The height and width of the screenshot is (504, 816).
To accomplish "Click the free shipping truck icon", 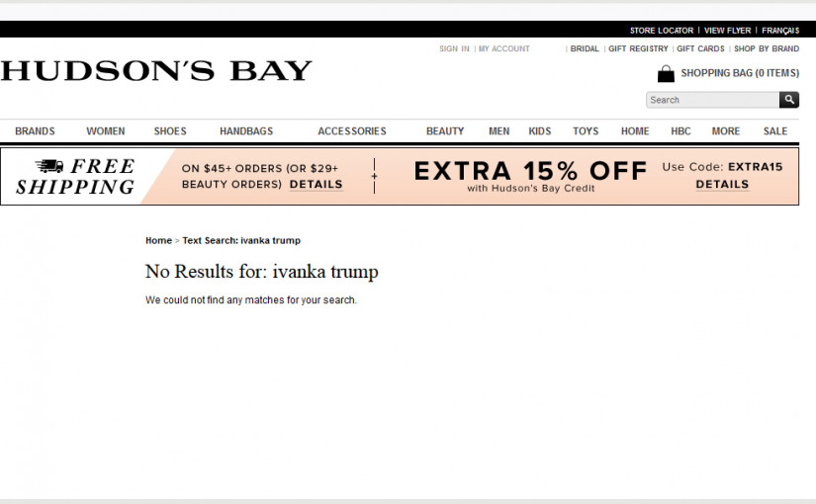I will (x=48, y=166).
